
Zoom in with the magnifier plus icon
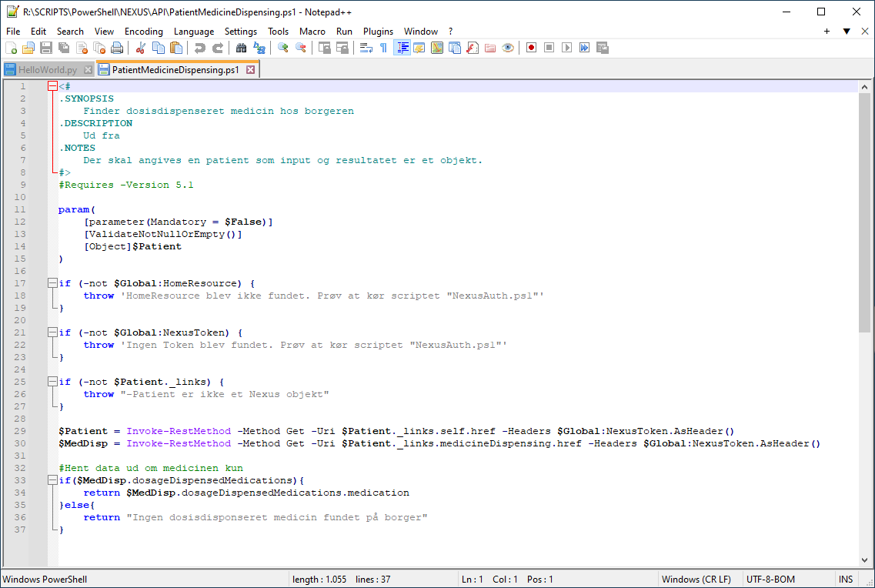283,48
